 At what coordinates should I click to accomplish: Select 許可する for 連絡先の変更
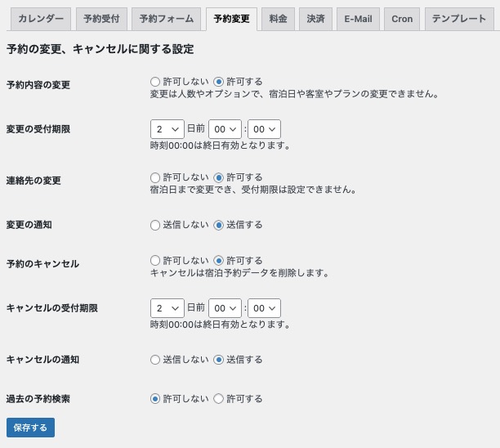(218, 177)
